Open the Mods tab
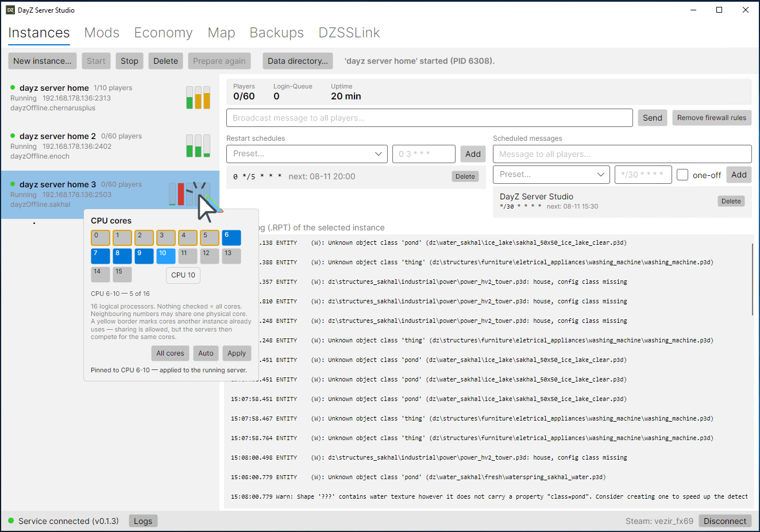The image size is (760, 532). tap(102, 33)
